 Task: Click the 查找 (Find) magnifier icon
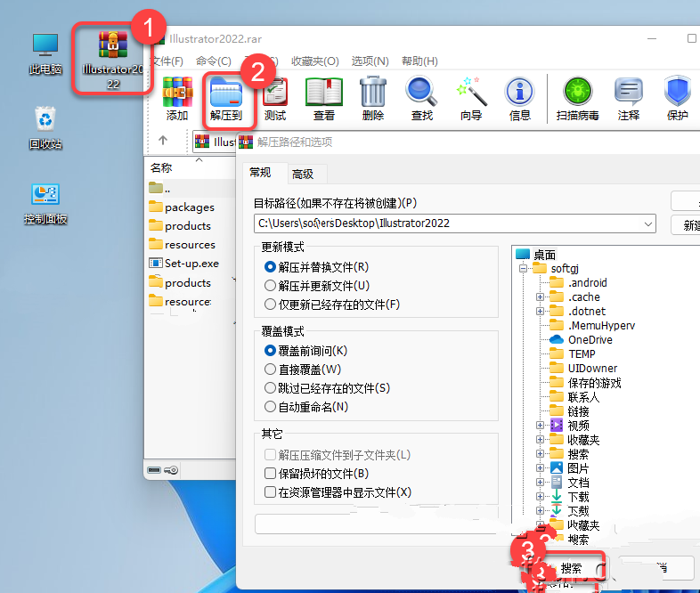click(x=422, y=99)
